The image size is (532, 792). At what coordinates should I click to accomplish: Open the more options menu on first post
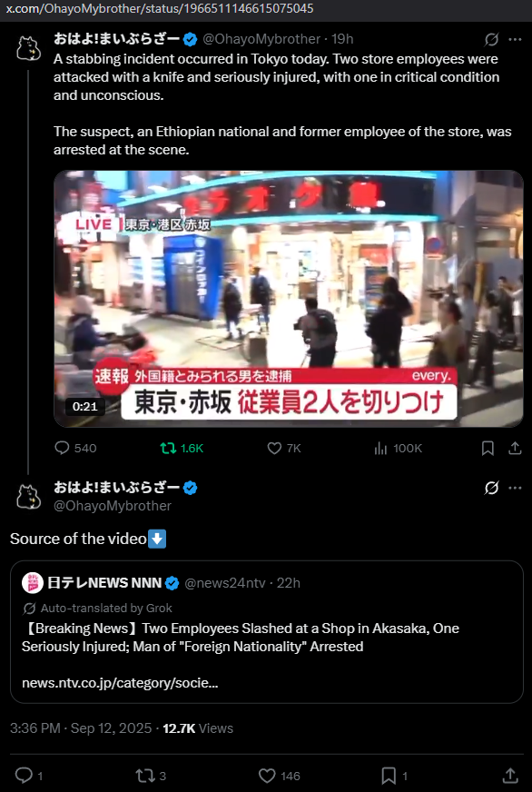point(516,39)
